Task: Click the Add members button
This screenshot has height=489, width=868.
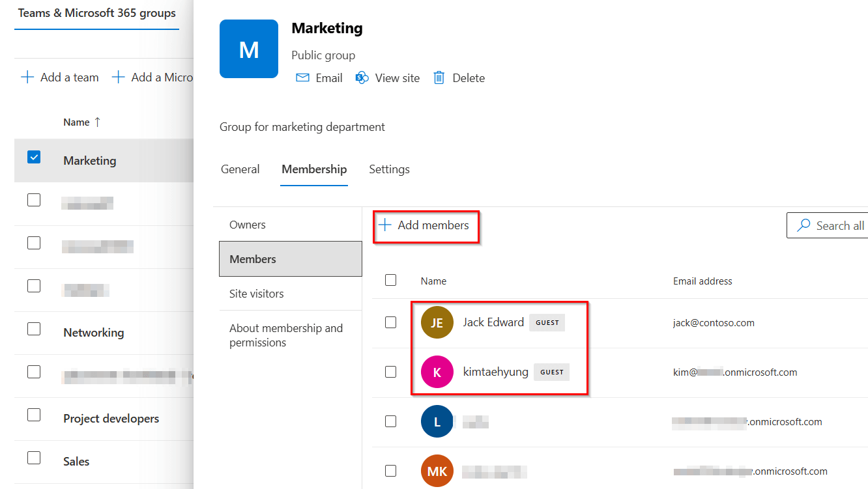Action: [x=426, y=225]
